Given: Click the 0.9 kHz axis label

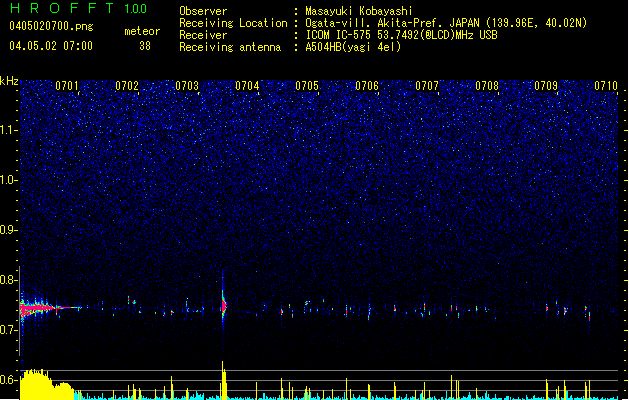Looking at the screenshot, I should pyautogui.click(x=8, y=230).
